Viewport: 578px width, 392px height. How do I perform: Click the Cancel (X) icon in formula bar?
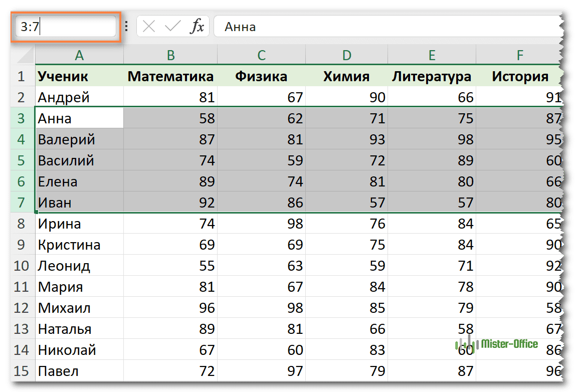point(149,27)
